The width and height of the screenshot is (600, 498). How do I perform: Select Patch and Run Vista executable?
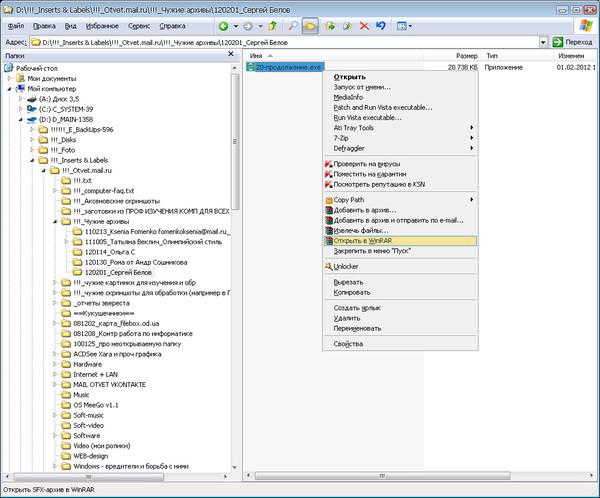(x=400, y=108)
